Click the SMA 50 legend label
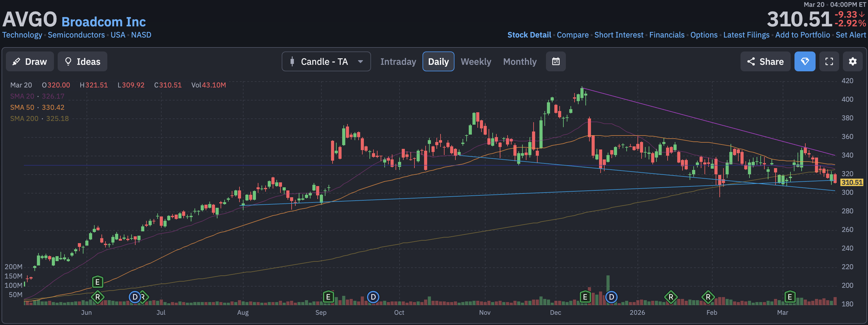 pos(22,107)
